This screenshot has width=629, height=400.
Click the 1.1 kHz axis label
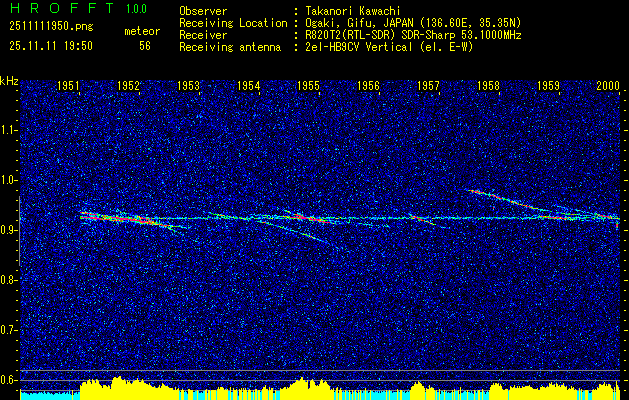[x=8, y=130]
